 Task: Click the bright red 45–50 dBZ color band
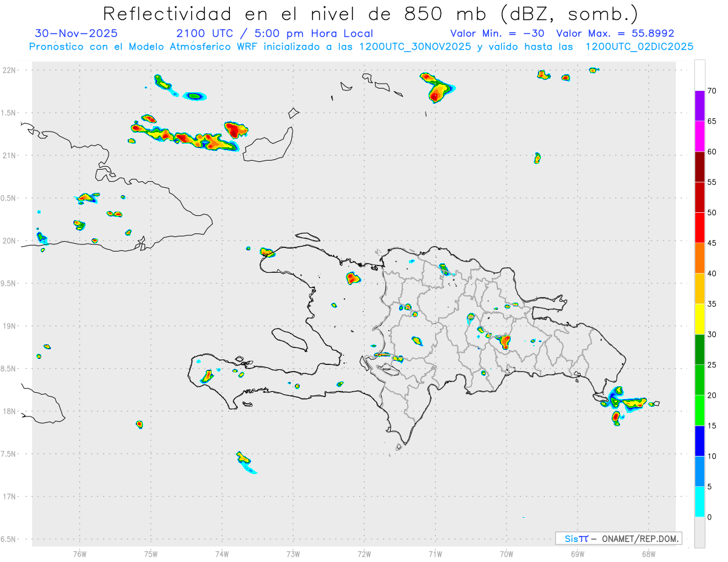pos(699,228)
